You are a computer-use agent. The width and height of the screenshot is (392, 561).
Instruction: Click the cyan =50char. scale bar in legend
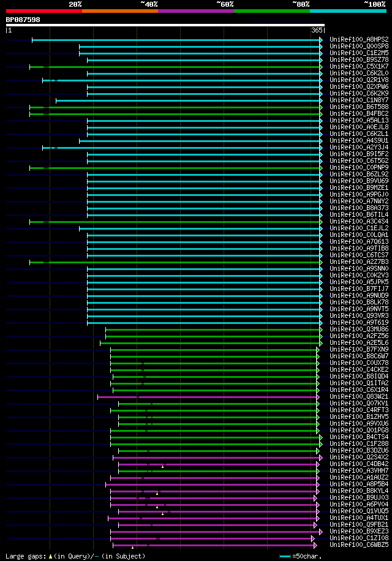click(285, 557)
